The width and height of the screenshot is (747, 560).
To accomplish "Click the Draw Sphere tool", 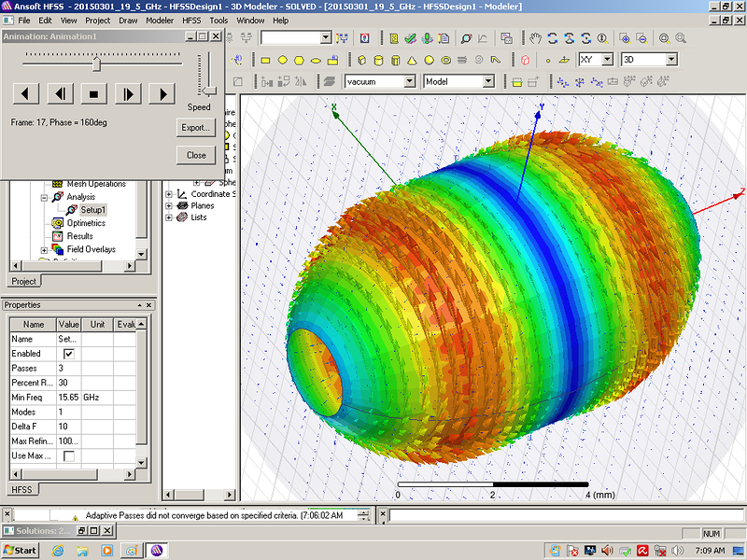I will tap(429, 60).
